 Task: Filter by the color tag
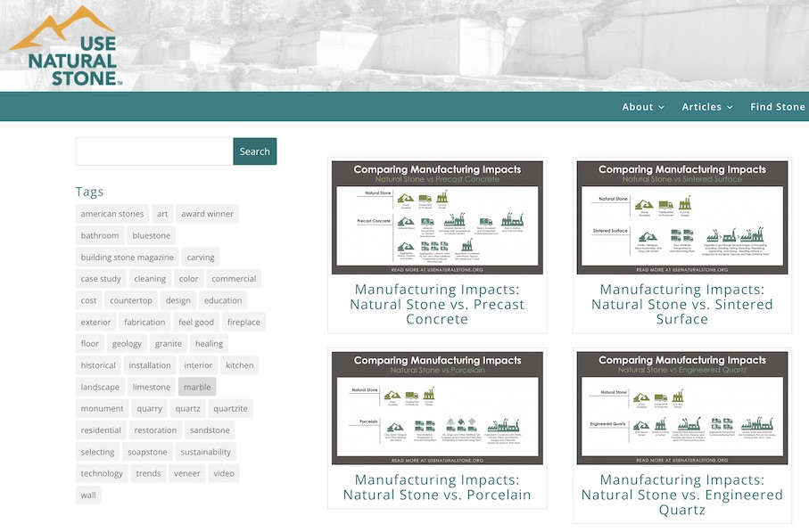188,279
